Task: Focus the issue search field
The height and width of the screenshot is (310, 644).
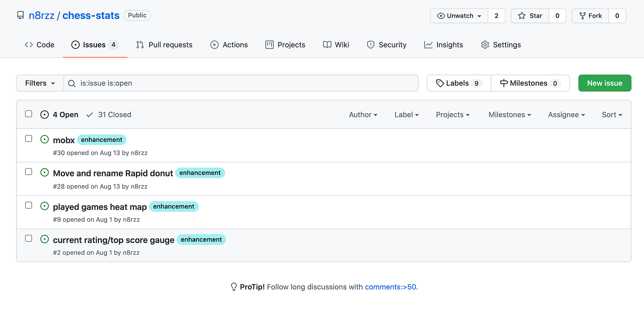Action: coord(242,83)
